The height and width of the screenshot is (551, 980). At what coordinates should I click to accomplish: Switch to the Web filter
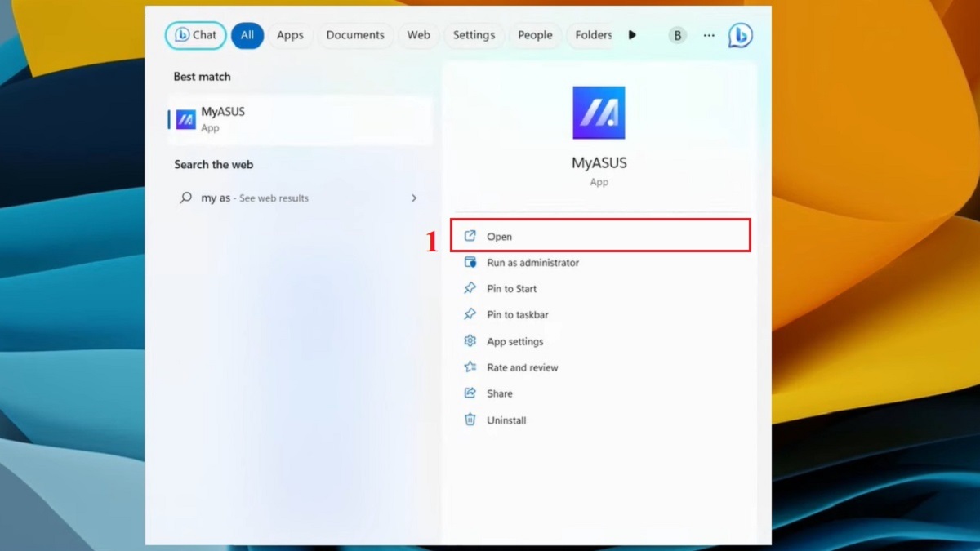pos(419,35)
